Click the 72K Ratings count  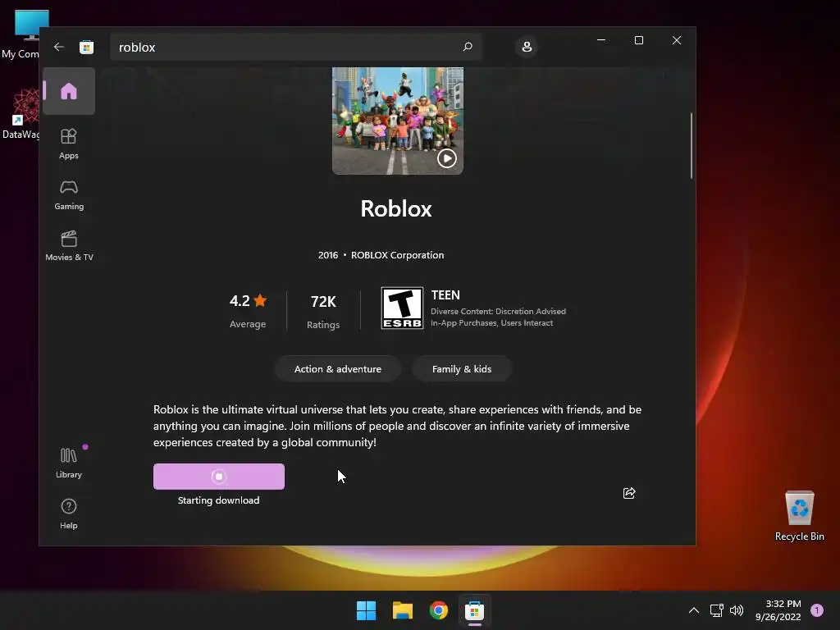click(323, 311)
